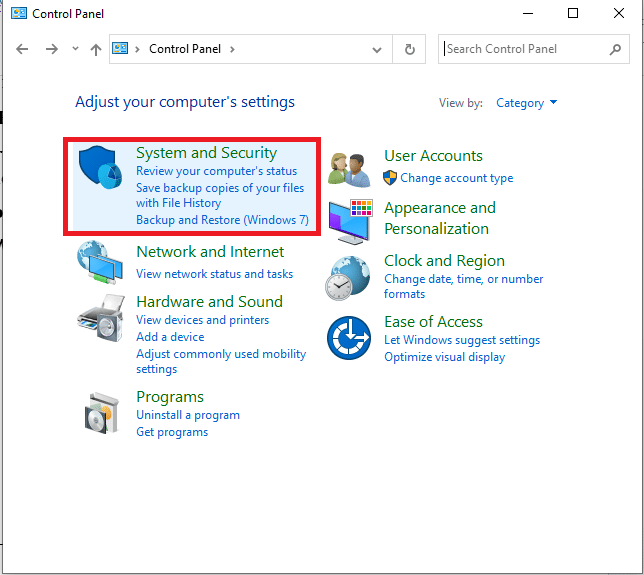Open Uninstall a program link

188,415
